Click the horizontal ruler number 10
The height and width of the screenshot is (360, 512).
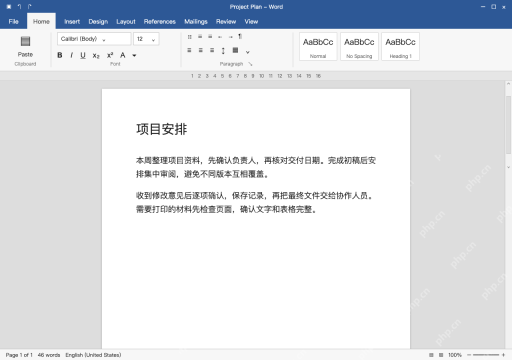click(262, 76)
